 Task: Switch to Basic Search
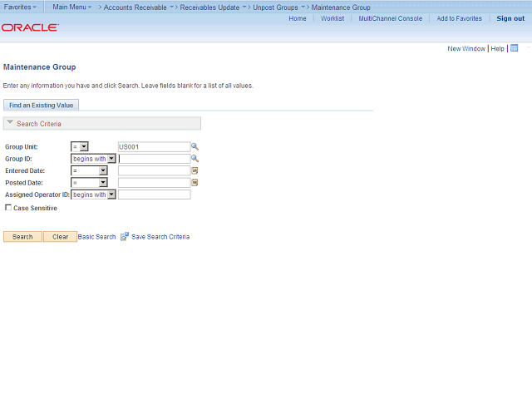(x=96, y=236)
